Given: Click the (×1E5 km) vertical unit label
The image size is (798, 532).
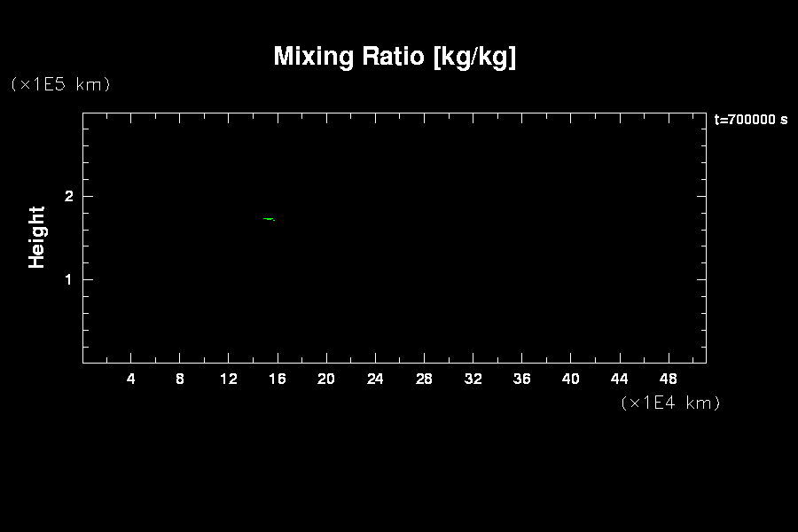Looking at the screenshot, I should 60,84.
